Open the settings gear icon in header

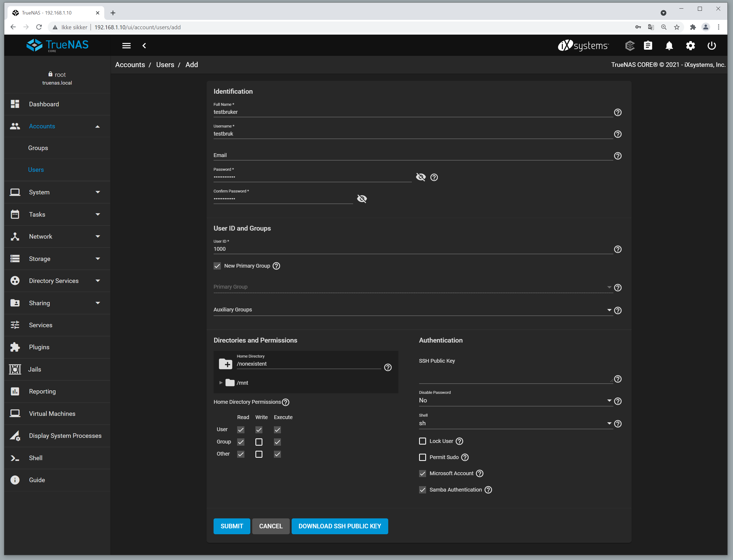coord(690,46)
